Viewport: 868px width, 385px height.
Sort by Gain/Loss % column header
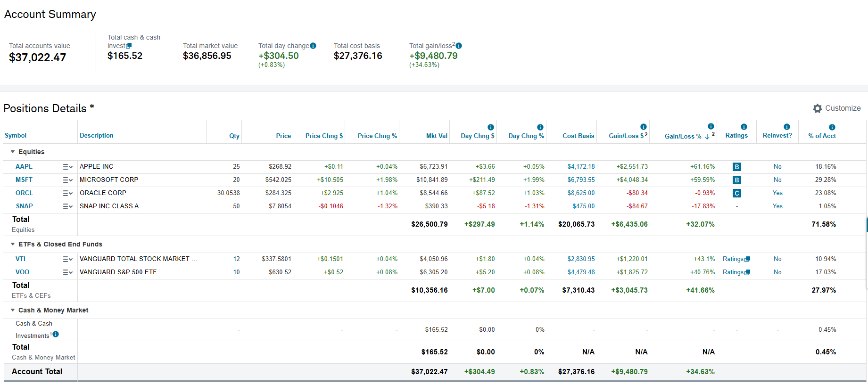(x=683, y=136)
